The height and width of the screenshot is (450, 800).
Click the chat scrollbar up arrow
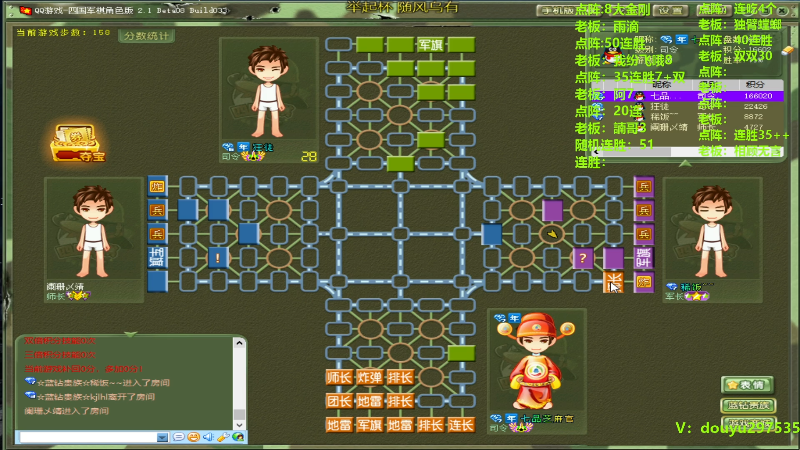[x=239, y=343]
